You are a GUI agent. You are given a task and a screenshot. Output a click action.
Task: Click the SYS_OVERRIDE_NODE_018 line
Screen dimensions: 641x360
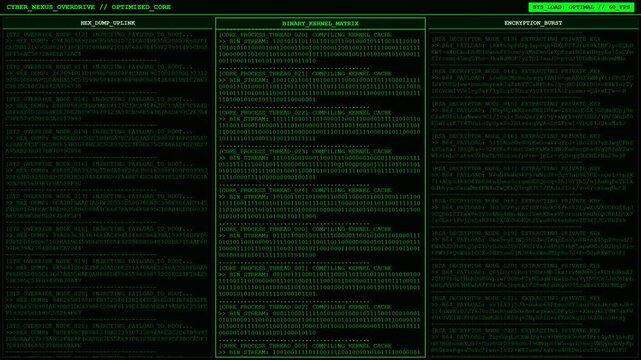[99, 229]
